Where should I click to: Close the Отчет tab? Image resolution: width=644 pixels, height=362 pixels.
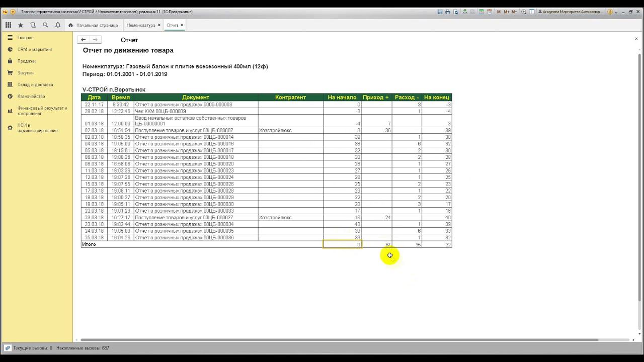(x=182, y=25)
